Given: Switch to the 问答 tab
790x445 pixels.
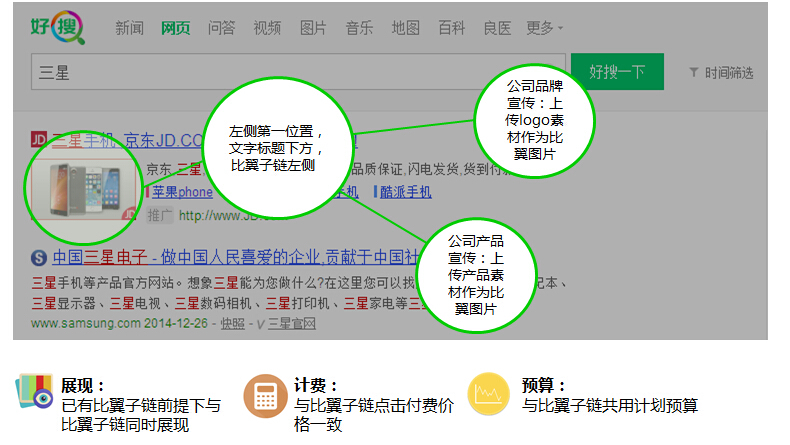Looking at the screenshot, I should point(221,28).
